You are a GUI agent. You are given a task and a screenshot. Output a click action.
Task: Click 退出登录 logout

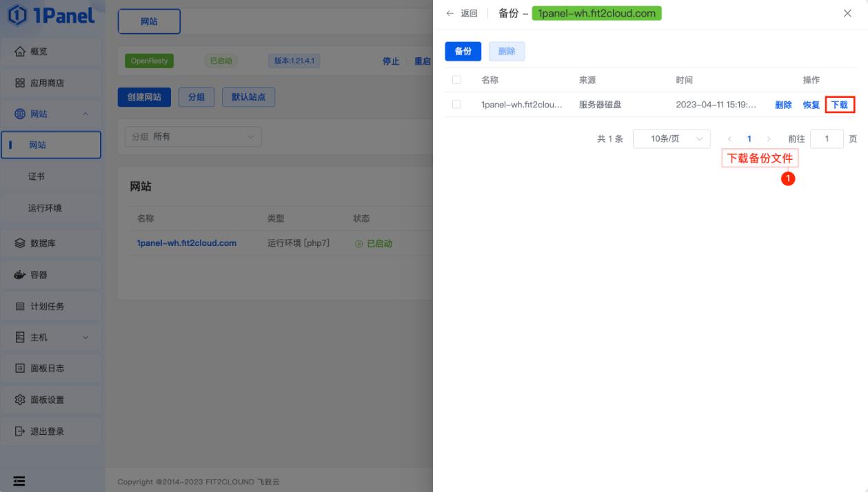(x=52, y=431)
